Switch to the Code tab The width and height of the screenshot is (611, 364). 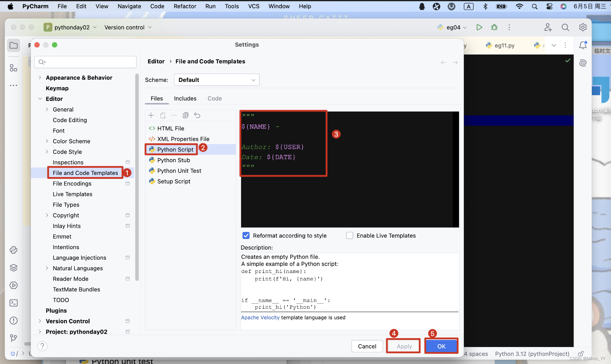pyautogui.click(x=215, y=98)
